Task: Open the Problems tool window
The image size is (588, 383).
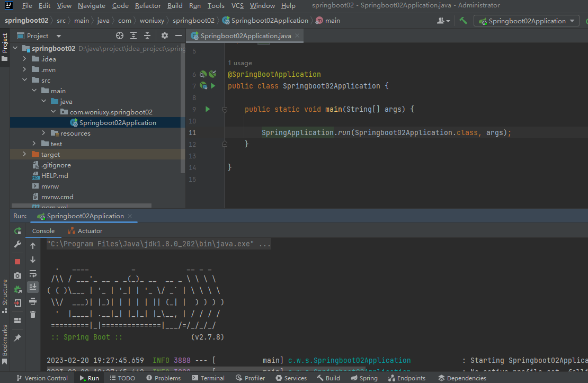Action: coord(164,378)
